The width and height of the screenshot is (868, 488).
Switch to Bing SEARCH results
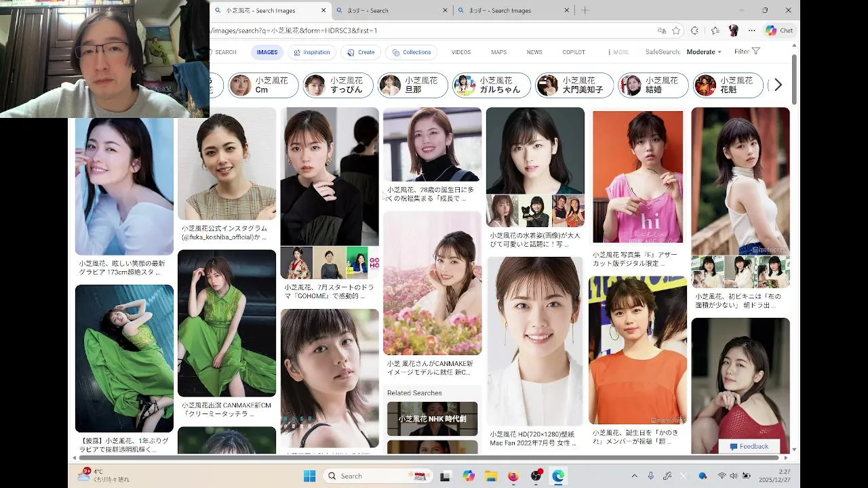click(x=224, y=52)
